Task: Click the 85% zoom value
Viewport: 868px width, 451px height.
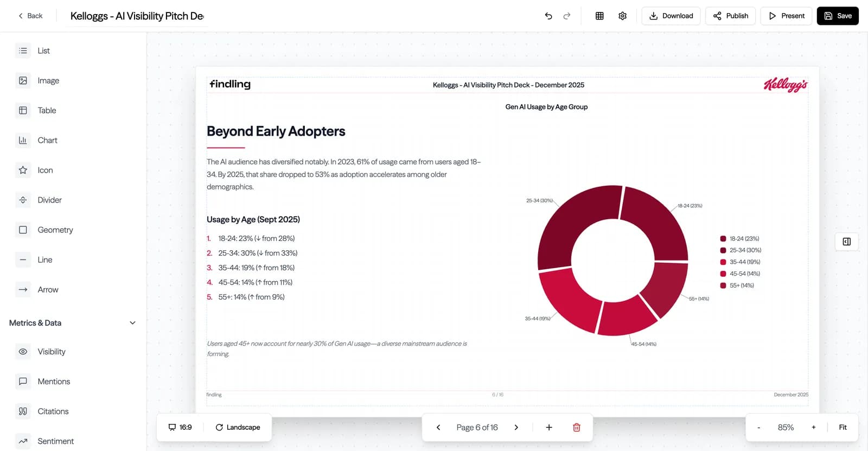Action: [786, 427]
